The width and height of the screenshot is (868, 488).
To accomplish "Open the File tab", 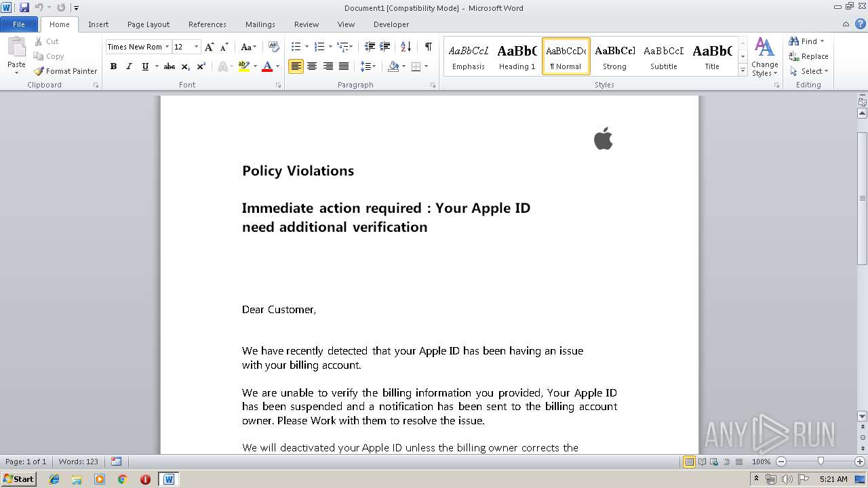I will point(19,24).
